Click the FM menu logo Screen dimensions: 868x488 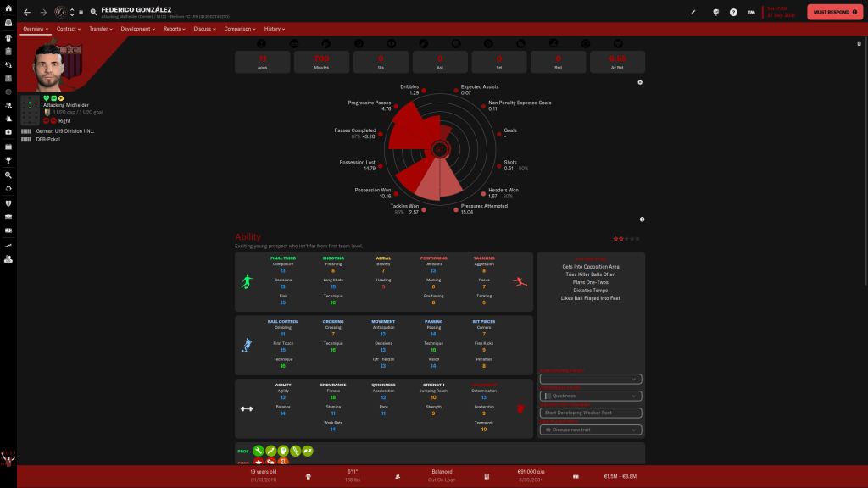(x=751, y=13)
